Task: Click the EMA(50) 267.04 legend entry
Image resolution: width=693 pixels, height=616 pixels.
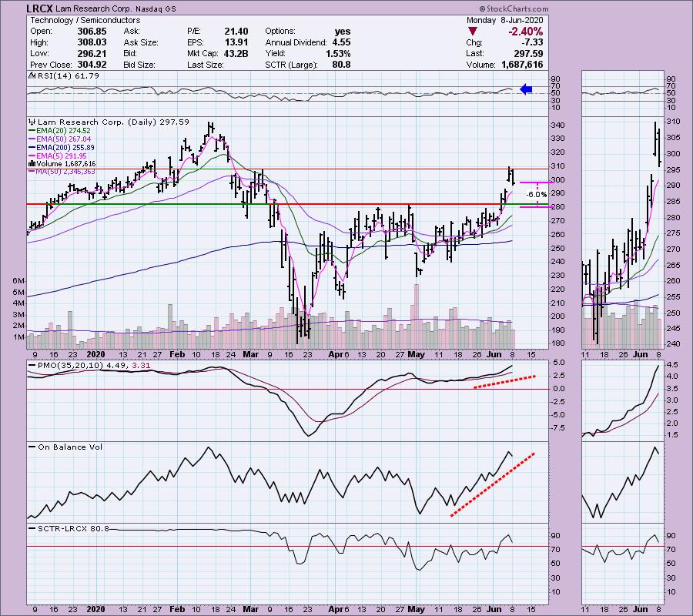Action: [63, 139]
